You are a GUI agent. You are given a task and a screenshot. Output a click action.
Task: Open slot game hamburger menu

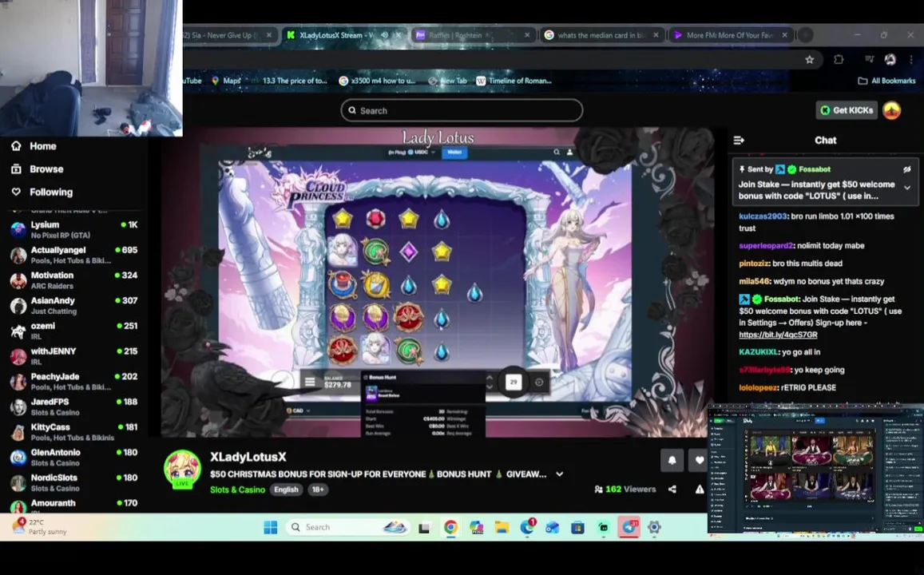[x=310, y=382]
